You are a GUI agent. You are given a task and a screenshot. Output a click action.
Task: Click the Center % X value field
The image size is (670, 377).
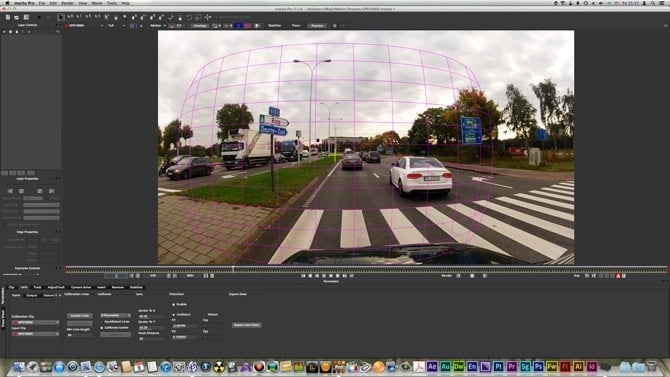click(x=150, y=316)
